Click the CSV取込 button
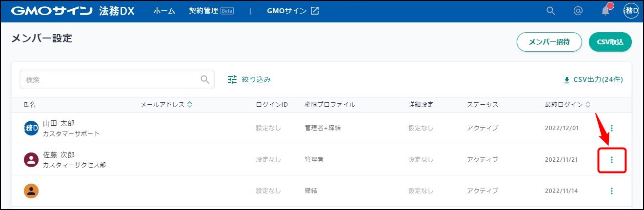 click(x=610, y=42)
